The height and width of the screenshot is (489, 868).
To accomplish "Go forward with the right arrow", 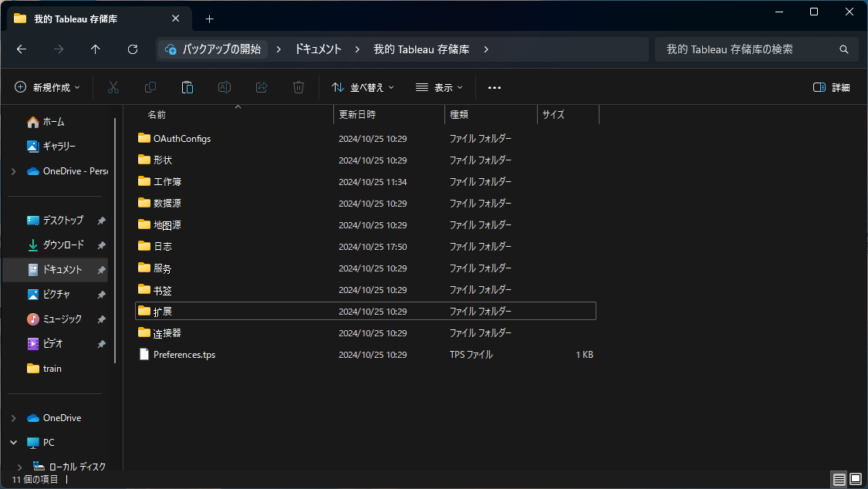I will click(58, 49).
